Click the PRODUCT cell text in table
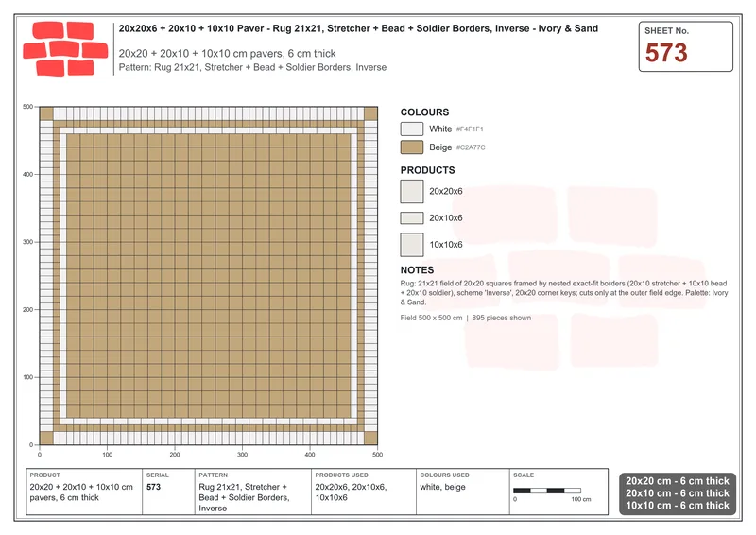Screen dimensions: 756x535 click(x=81, y=492)
